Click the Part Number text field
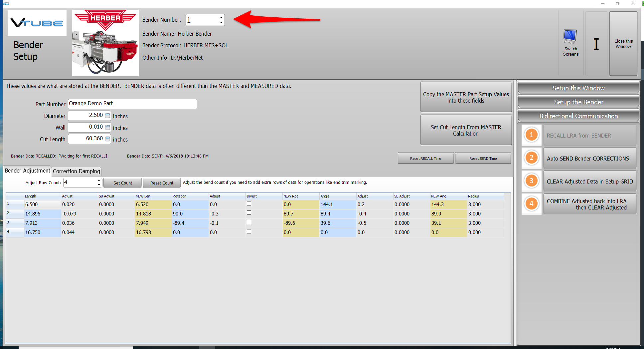Viewport: 644px width, 349px height. 132,104
